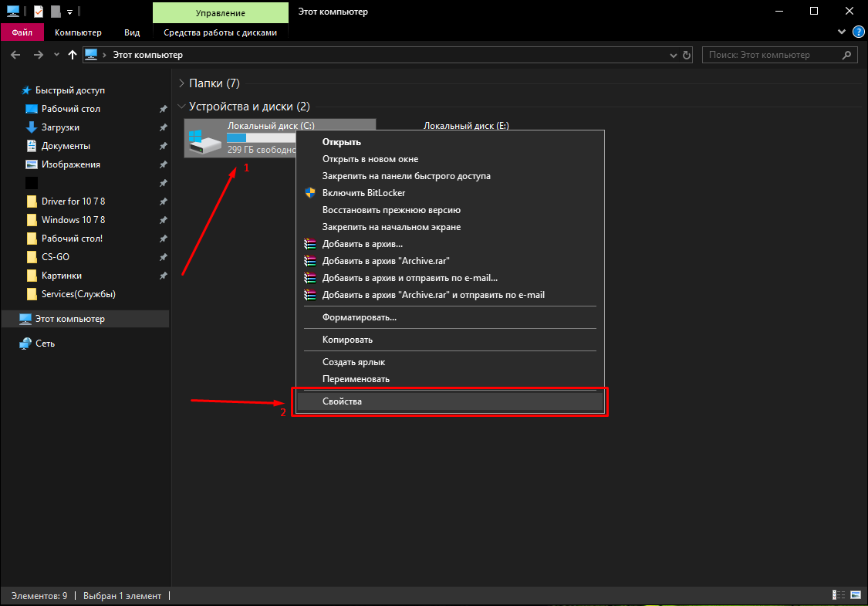Open the Рабочий стол! folder in sidebar
Image resolution: width=868 pixels, height=606 pixels.
(72, 239)
